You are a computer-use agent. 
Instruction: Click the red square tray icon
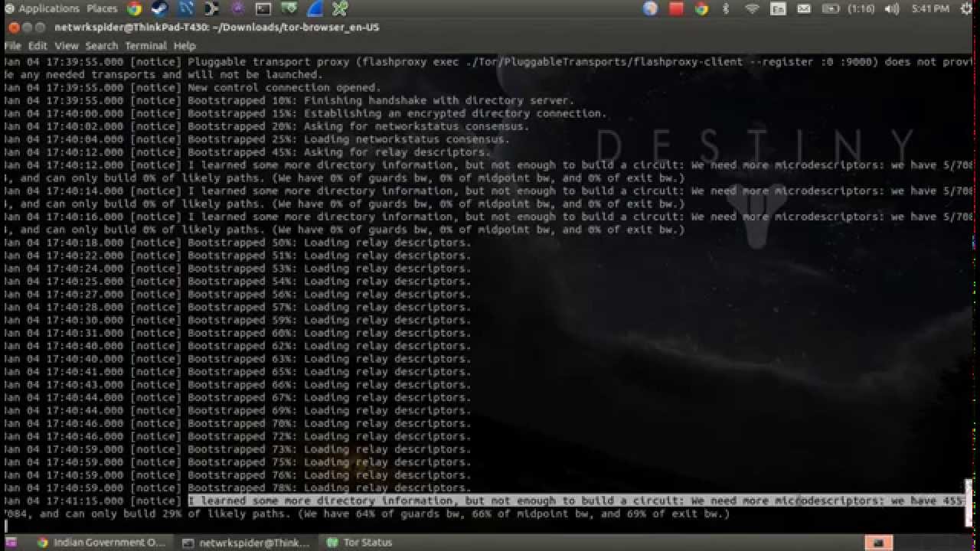[676, 9]
